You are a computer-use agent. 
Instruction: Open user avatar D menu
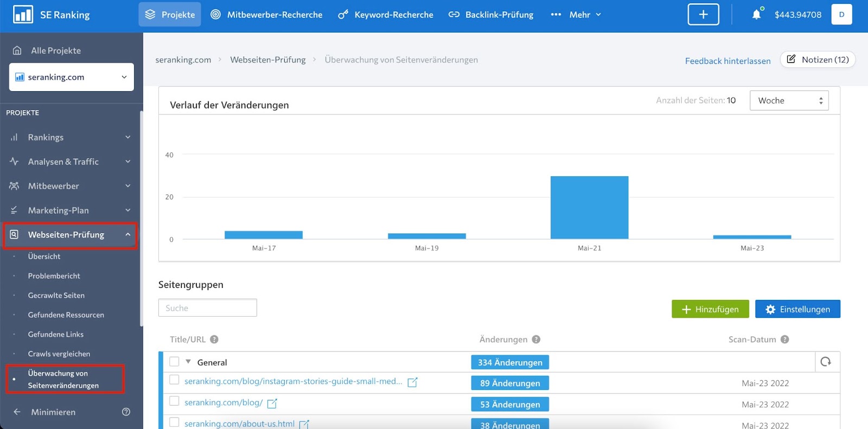pos(841,15)
